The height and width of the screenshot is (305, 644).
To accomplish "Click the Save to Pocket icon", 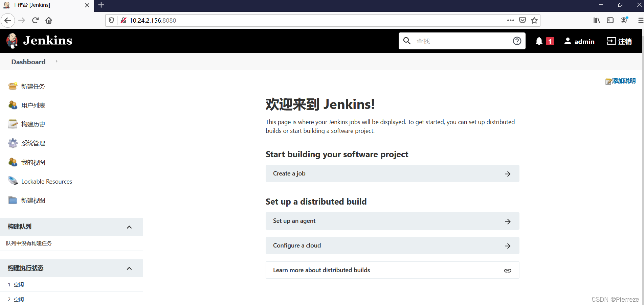I will (523, 20).
